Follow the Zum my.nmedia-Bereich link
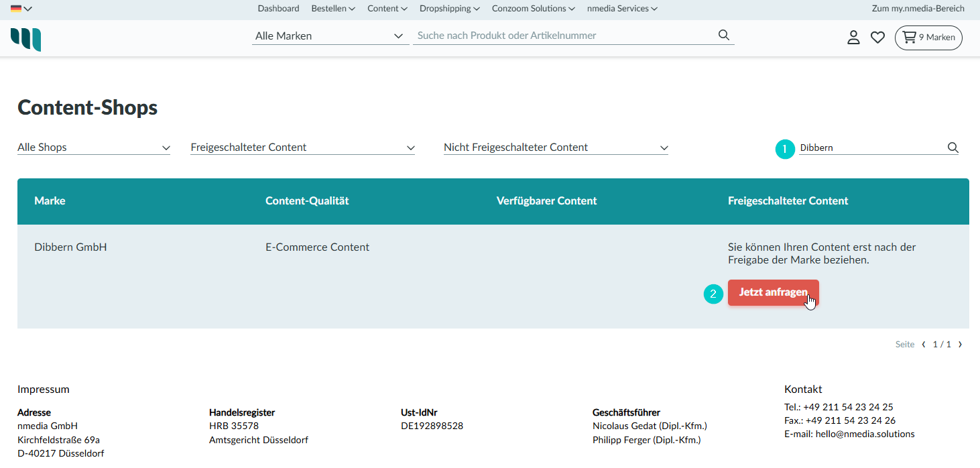 (x=918, y=9)
